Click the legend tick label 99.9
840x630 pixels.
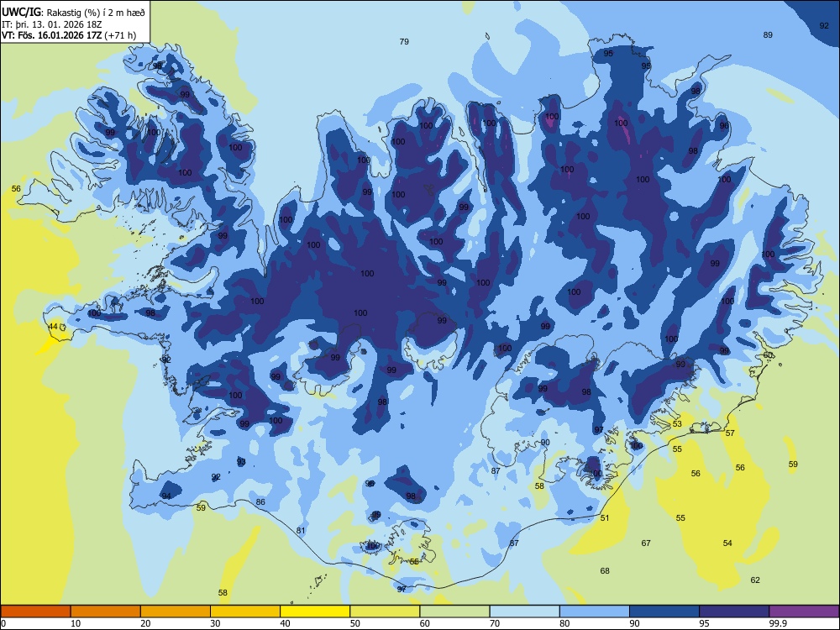[x=778, y=623]
